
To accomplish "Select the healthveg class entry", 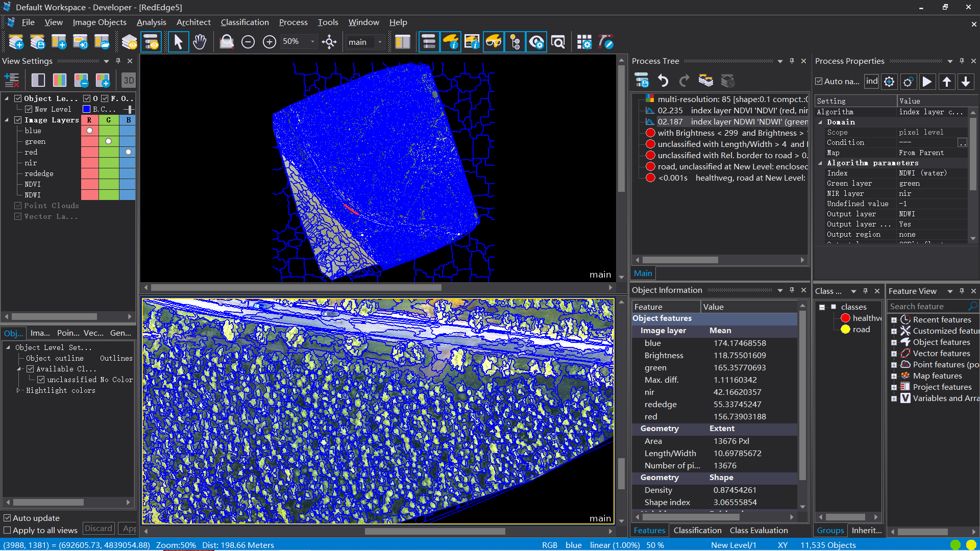I will click(866, 318).
